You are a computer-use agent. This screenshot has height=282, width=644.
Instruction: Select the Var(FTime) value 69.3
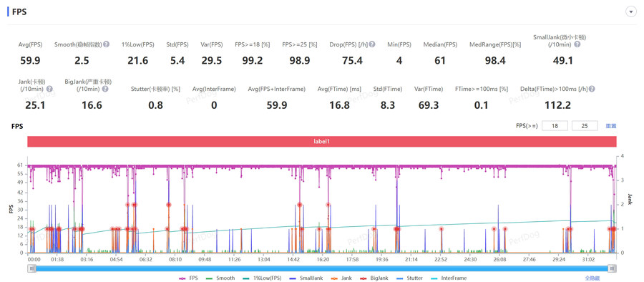pos(429,105)
